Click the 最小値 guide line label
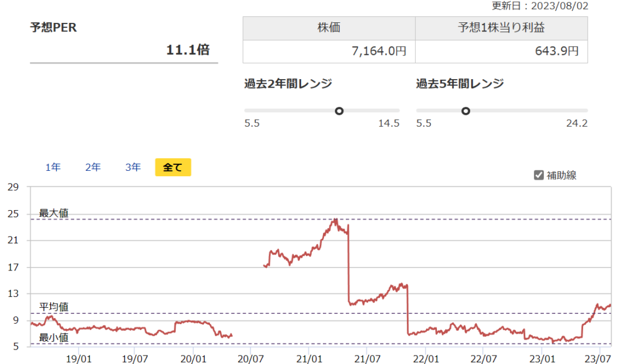This screenshot has height=364, width=618. tap(54, 337)
